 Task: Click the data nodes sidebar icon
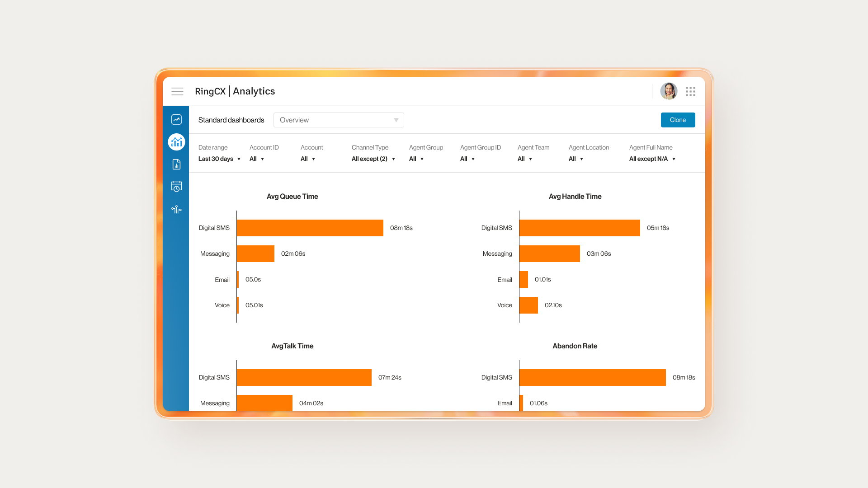pyautogui.click(x=176, y=209)
